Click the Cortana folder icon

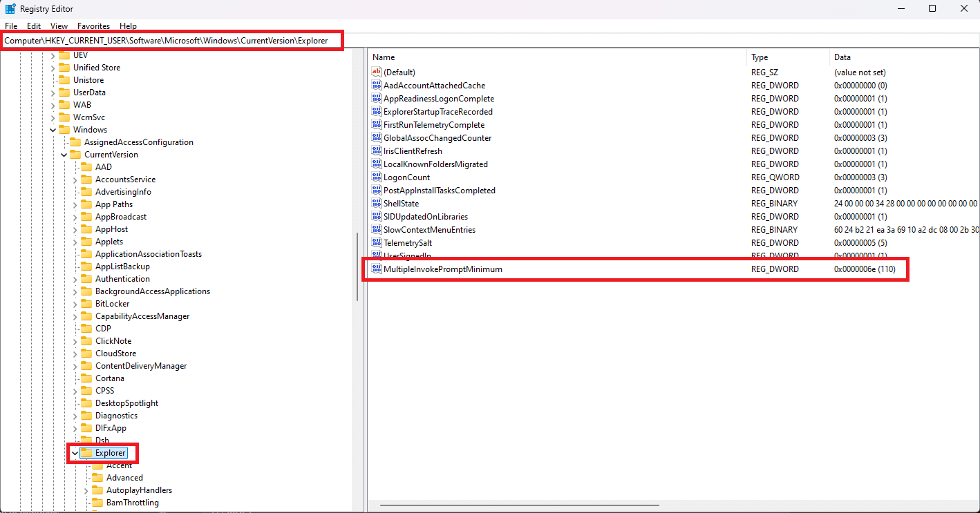point(86,378)
